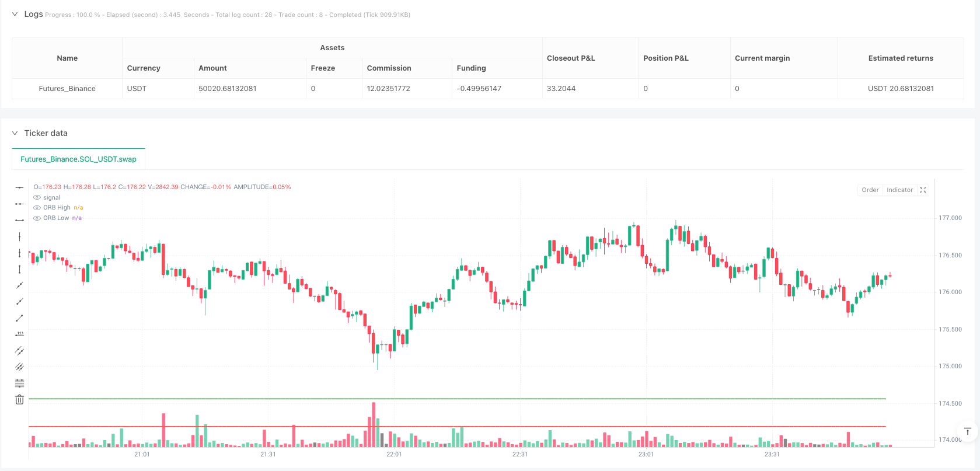Click the 177.000 price axis label
Image resolution: width=980 pixels, height=471 pixels.
950,218
